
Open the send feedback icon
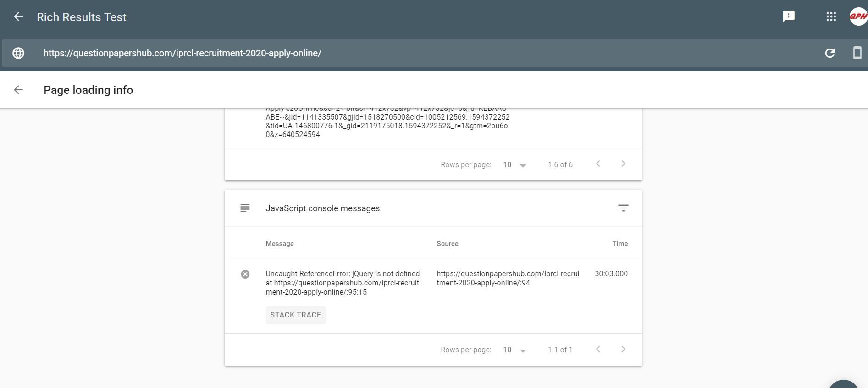tap(788, 17)
